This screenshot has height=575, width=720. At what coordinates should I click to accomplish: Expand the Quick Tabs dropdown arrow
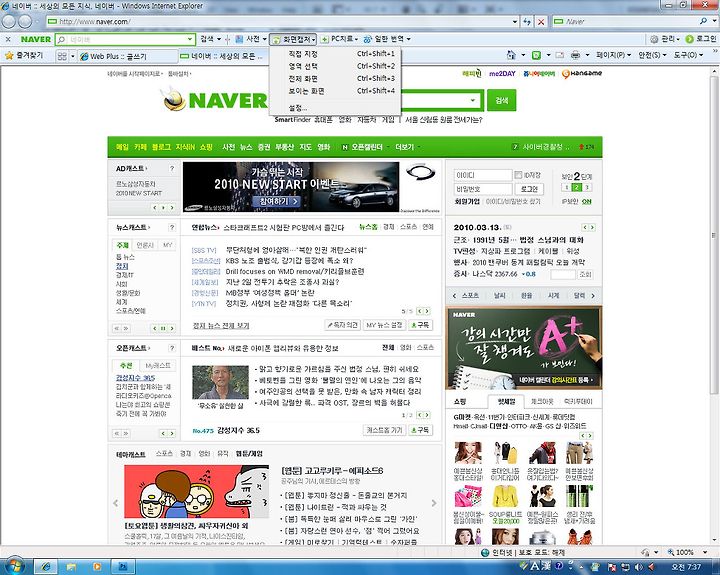[73, 56]
